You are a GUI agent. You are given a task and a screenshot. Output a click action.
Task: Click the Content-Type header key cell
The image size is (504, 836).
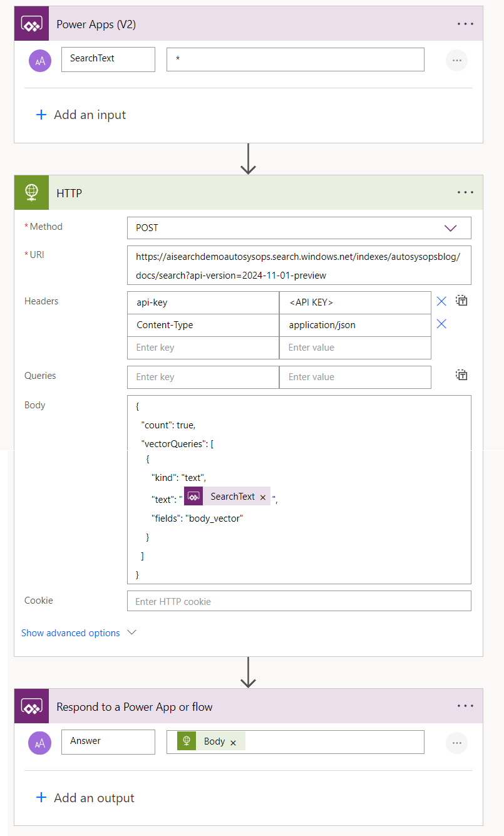click(x=203, y=325)
